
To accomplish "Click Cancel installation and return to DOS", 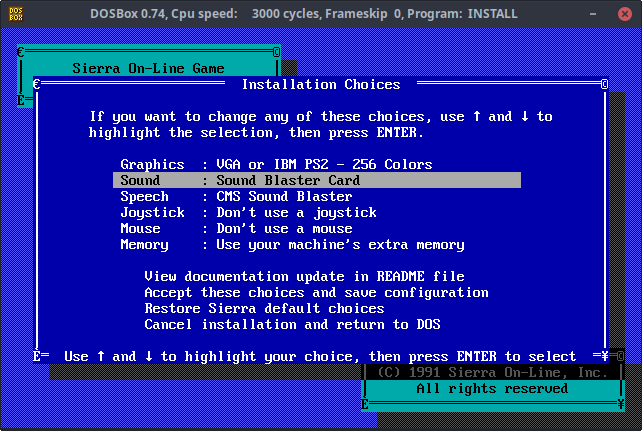I will click(x=292, y=324).
